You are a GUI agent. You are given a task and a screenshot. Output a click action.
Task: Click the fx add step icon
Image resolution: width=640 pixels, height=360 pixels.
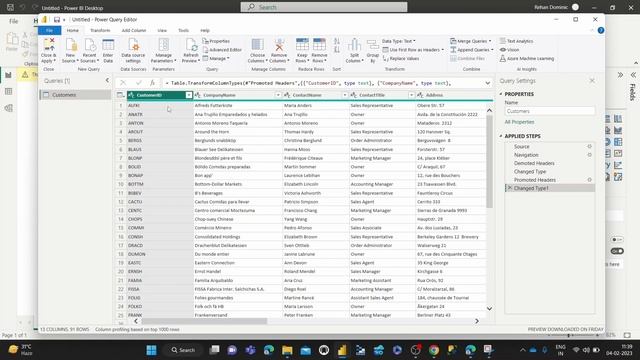click(152, 83)
